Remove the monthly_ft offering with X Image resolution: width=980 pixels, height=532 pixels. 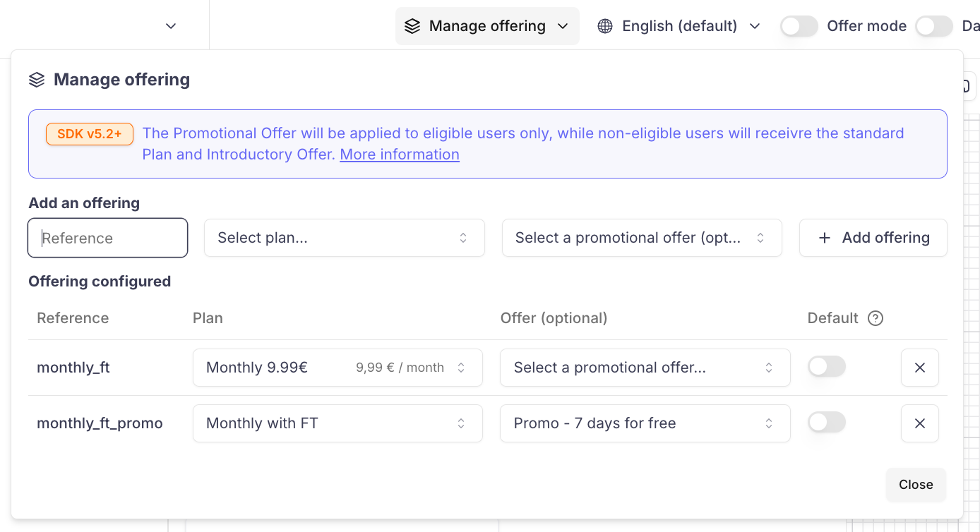point(919,368)
